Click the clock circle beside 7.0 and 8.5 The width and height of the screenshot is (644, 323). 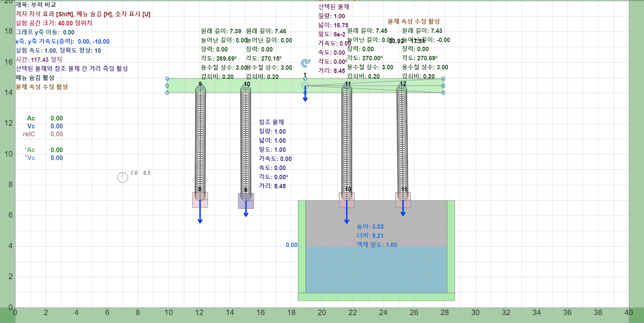click(x=123, y=177)
